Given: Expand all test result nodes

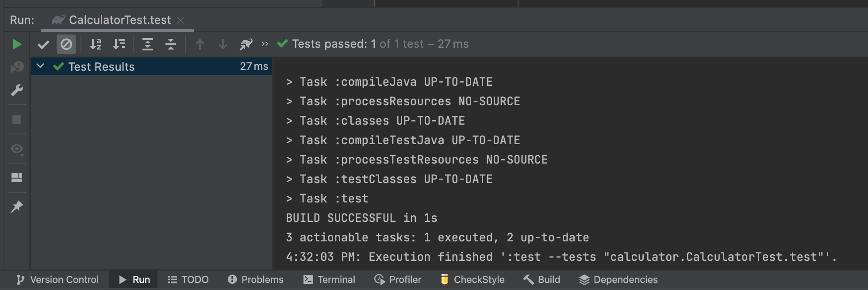Looking at the screenshot, I should click(147, 44).
